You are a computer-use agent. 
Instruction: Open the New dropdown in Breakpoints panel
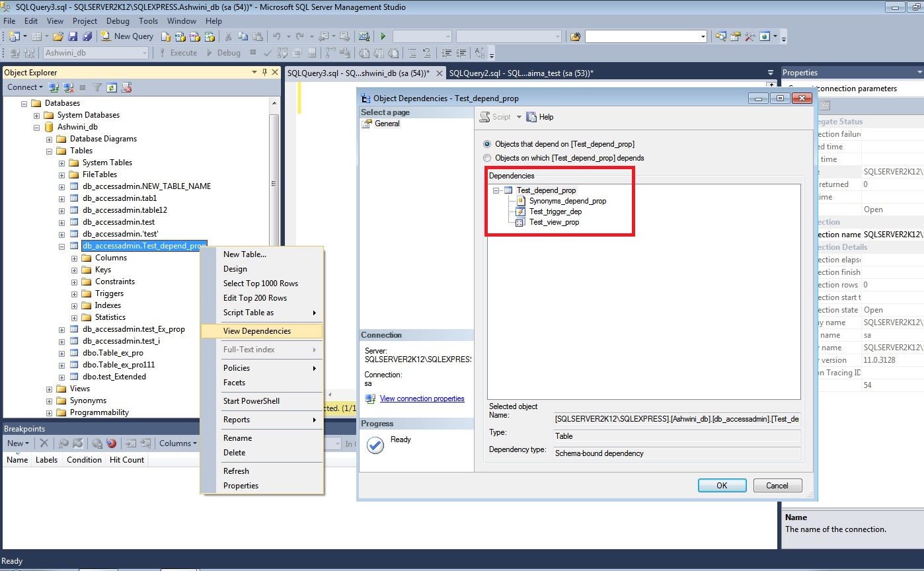coord(19,443)
